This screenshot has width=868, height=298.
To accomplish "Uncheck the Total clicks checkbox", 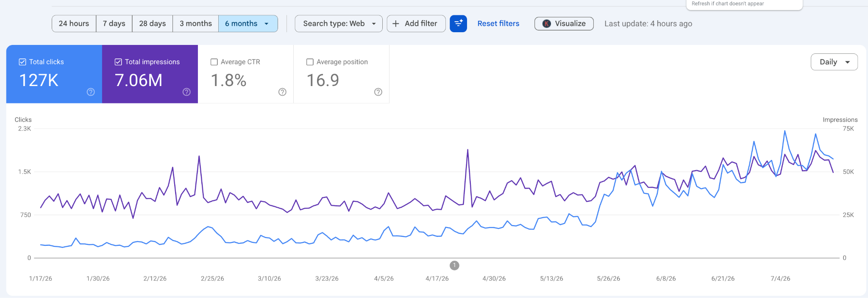I will click(22, 62).
